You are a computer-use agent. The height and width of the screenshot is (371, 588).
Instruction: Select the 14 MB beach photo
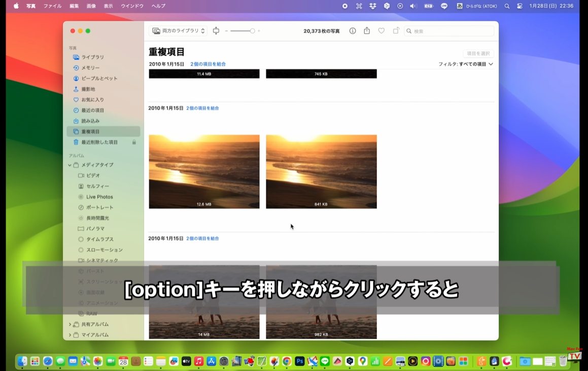click(204, 302)
